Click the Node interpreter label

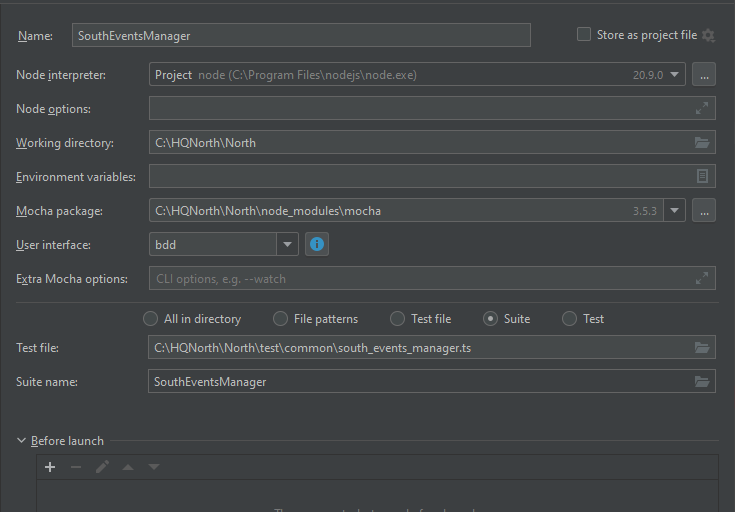61,75
